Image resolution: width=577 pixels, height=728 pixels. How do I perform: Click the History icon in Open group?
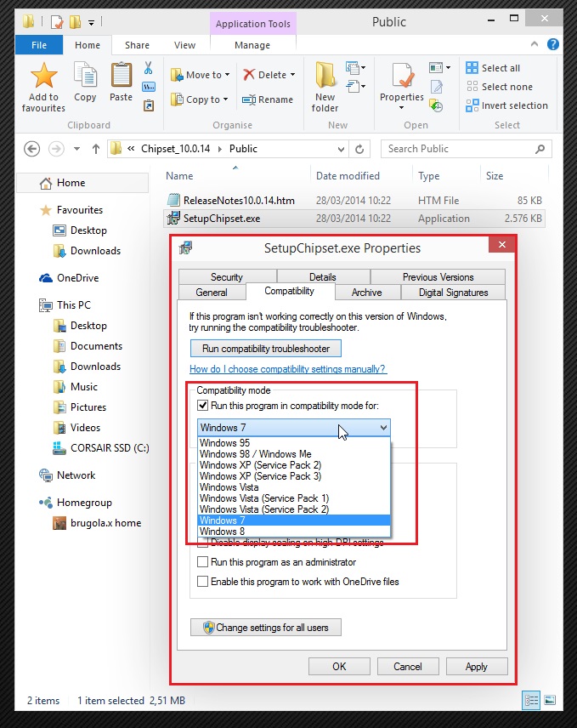[436, 105]
